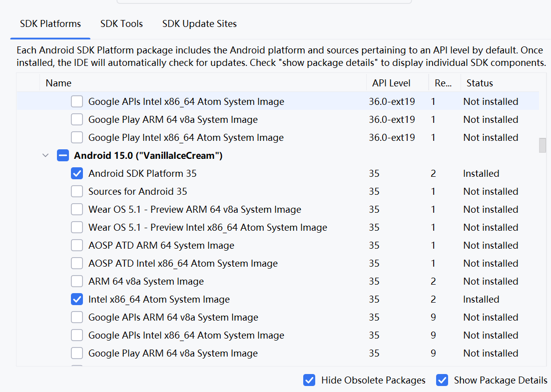Check Google APIs Intel x86_64 Atom 36.0-ext19 image
Image resolution: width=551 pixels, height=392 pixels.
(x=77, y=102)
